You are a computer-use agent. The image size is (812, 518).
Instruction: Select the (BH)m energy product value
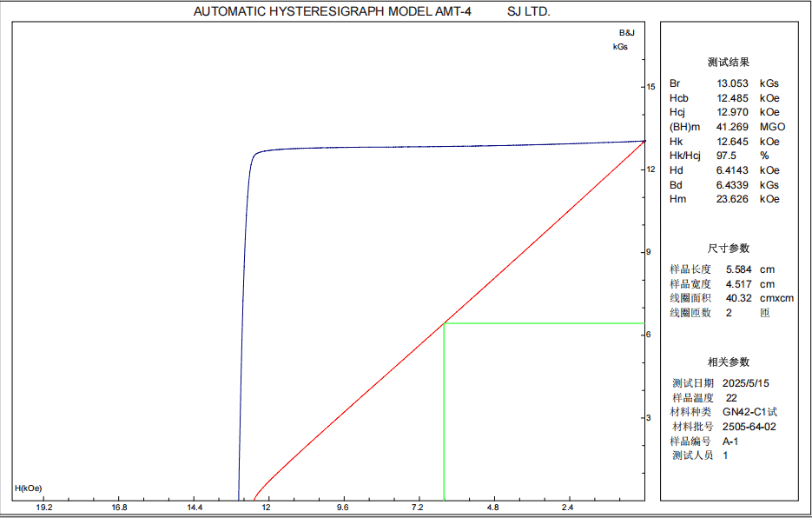(732, 126)
